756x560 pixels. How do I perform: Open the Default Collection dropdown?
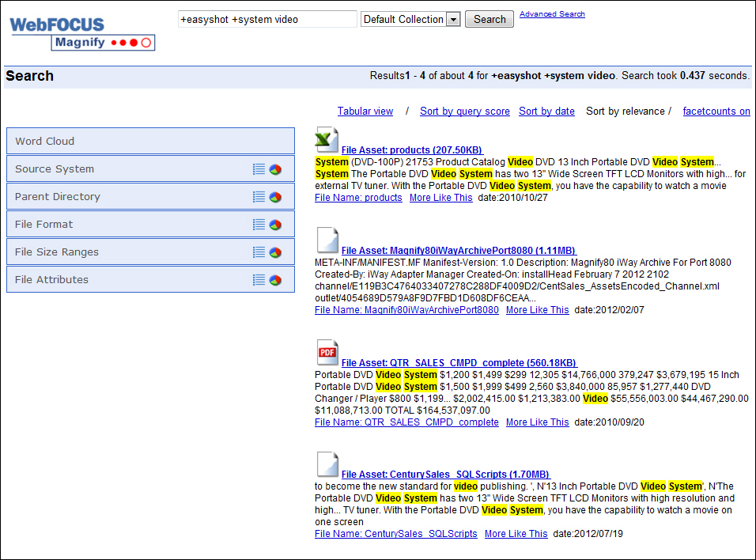coord(410,19)
